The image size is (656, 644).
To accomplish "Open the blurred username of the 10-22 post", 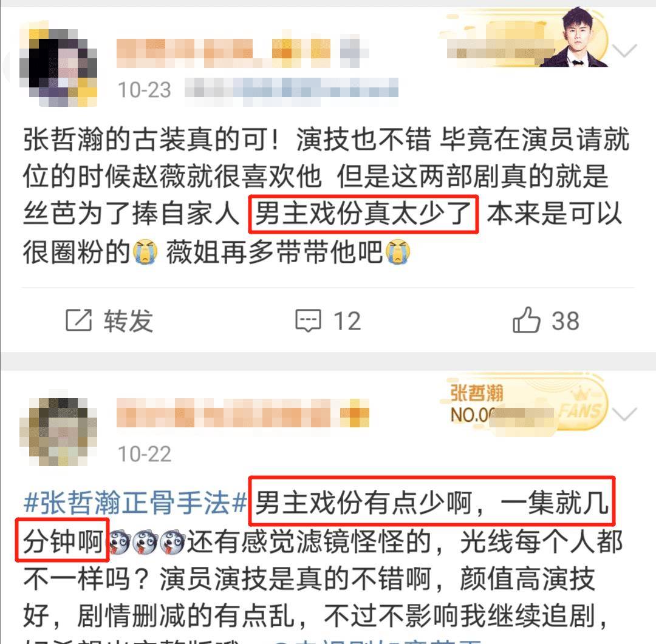I will [242, 413].
